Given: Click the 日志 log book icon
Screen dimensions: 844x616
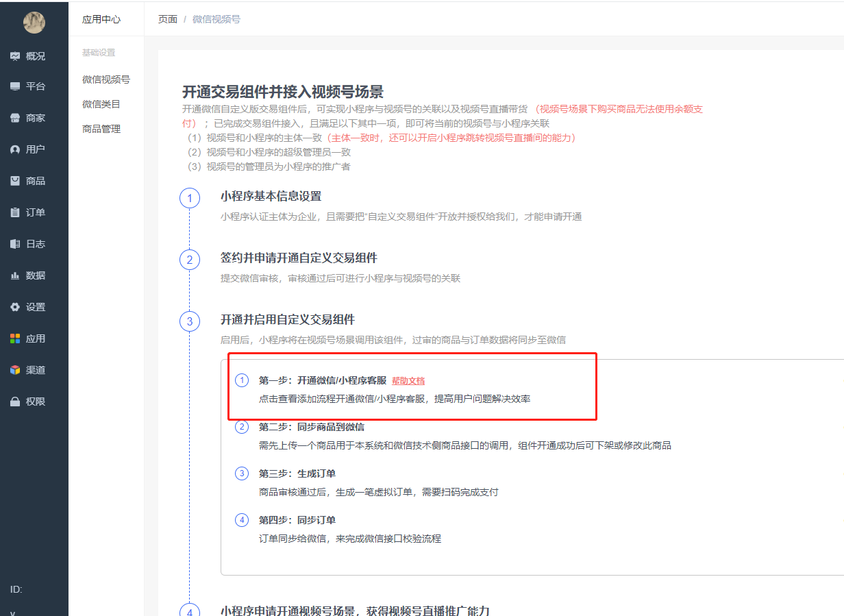Looking at the screenshot, I should coord(15,244).
